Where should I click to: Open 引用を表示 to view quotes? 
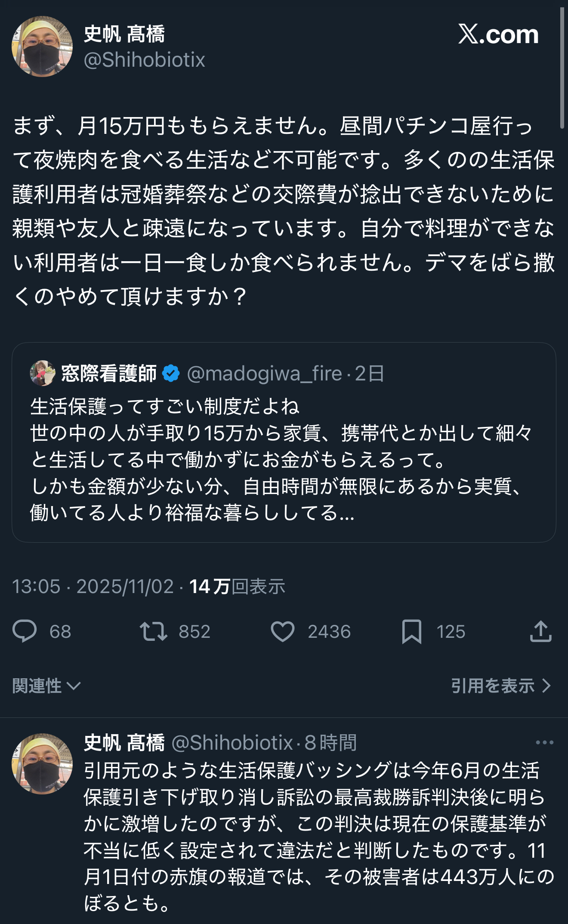[501, 686]
